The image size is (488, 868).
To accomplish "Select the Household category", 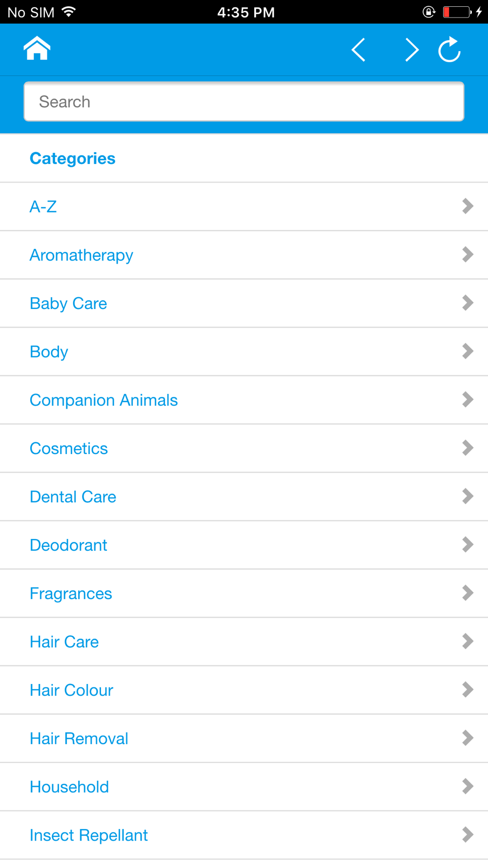I will pyautogui.click(x=69, y=786).
